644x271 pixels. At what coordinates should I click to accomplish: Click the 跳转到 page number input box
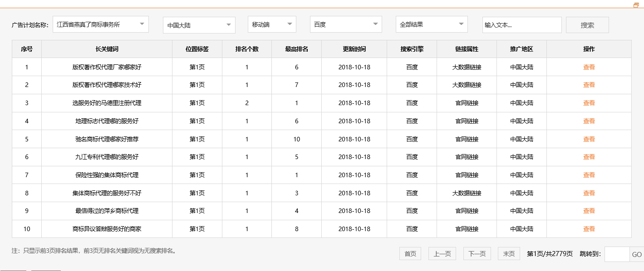[x=615, y=254]
